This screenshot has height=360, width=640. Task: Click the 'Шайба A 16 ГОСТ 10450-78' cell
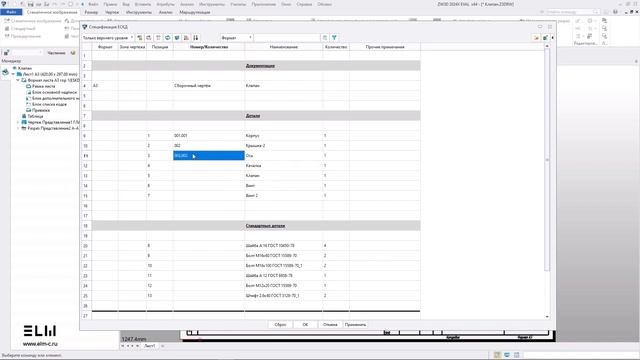click(283, 246)
